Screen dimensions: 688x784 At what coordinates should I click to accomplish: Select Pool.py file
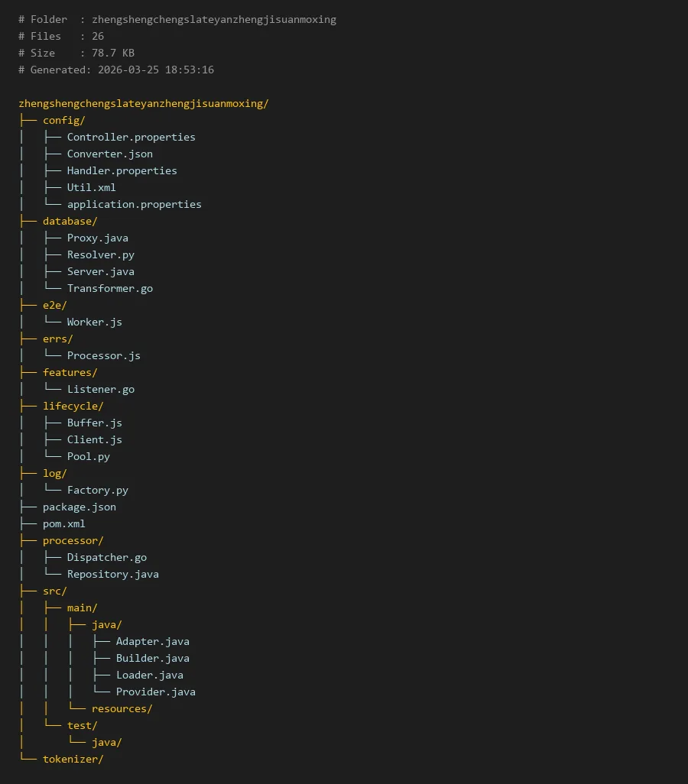[88, 456]
